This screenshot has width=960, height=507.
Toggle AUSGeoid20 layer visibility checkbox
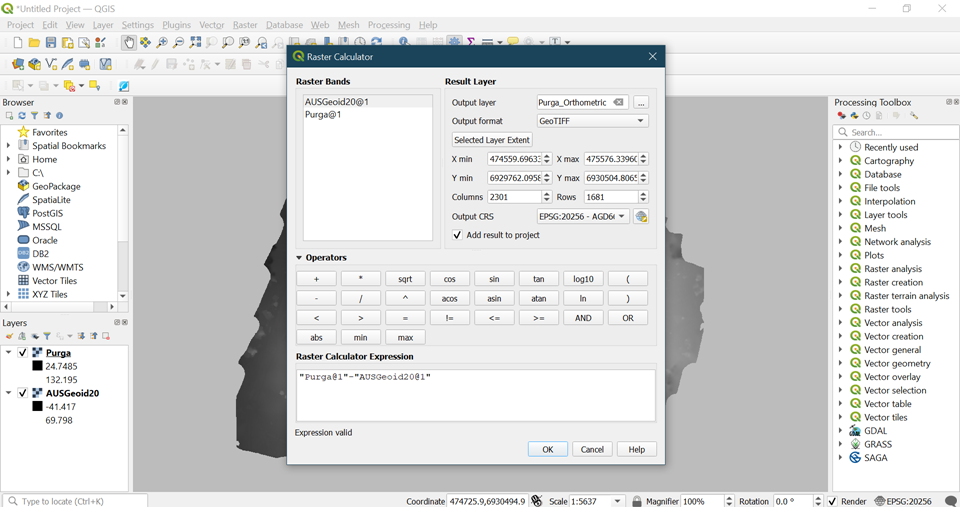click(22, 393)
